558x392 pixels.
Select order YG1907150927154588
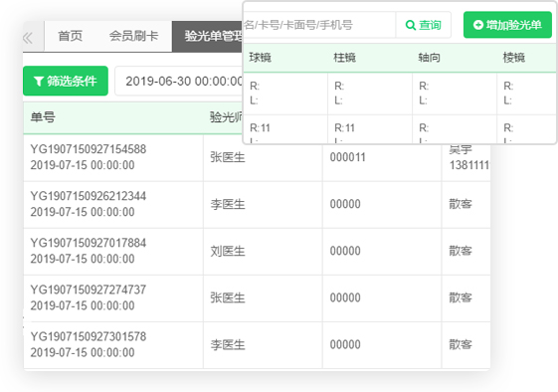pyautogui.click(x=89, y=149)
